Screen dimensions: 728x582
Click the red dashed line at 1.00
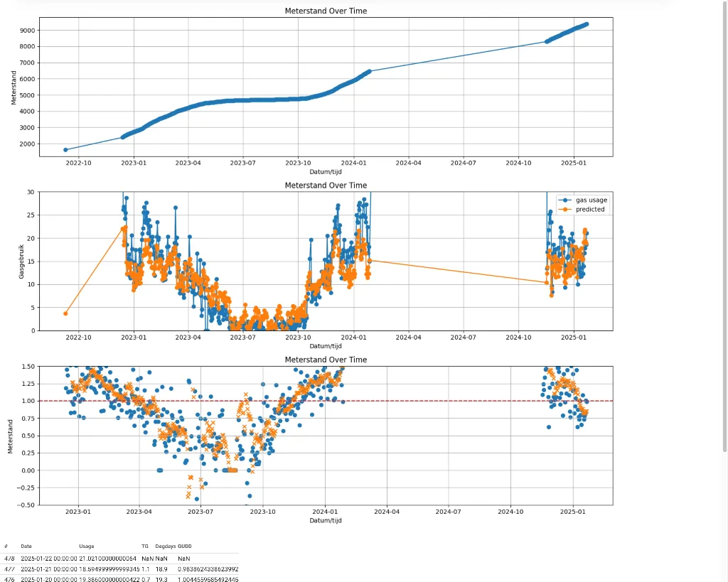[x=427, y=401]
